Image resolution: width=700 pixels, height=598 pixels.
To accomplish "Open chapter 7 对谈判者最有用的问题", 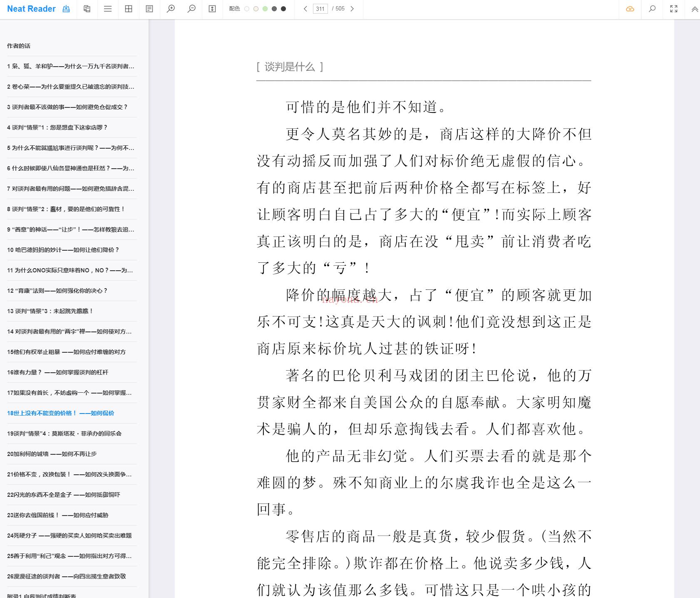I will pos(71,189).
